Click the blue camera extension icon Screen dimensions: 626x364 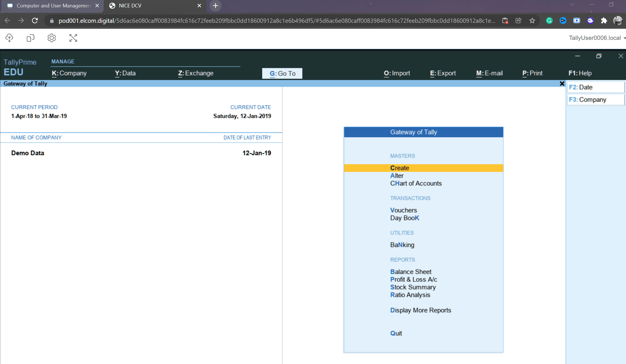pos(576,21)
